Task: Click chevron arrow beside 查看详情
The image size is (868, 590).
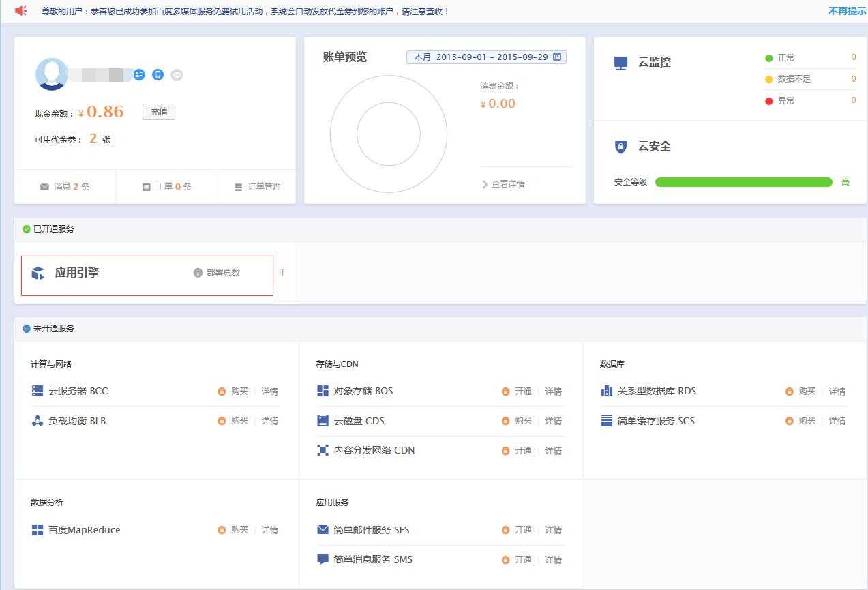Action: (485, 184)
